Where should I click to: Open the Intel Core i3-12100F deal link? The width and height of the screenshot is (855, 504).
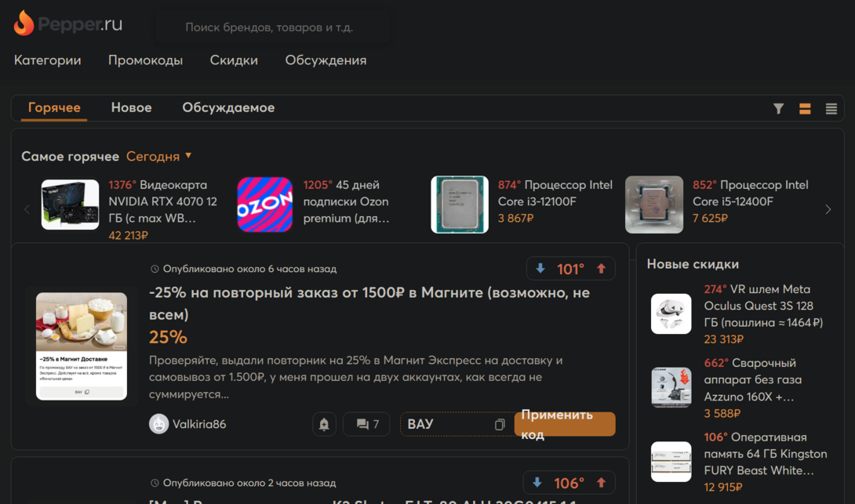point(555,193)
